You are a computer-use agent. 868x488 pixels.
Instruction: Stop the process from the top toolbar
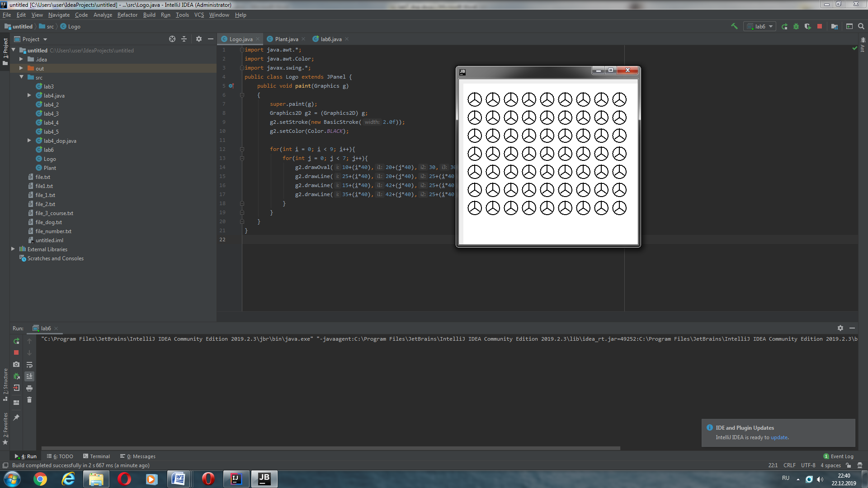(x=820, y=26)
